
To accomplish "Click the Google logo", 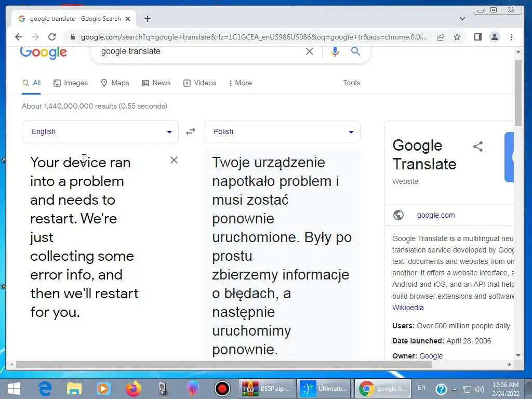I will click(x=44, y=53).
